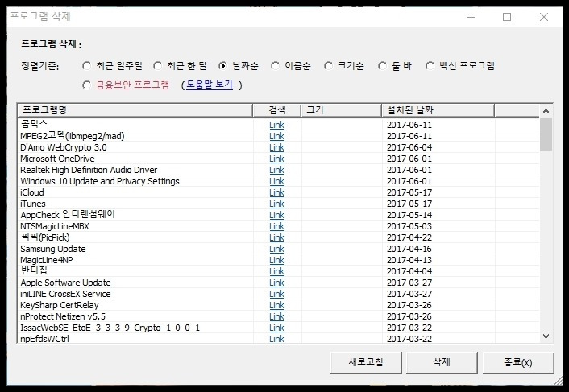Screen dimensions: 569x392
Task: Click the 2017-04-22 install date cell
Action: [409, 237]
